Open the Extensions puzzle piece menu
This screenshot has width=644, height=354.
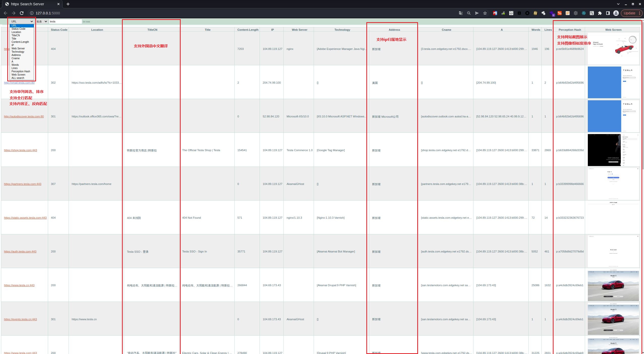point(600,13)
